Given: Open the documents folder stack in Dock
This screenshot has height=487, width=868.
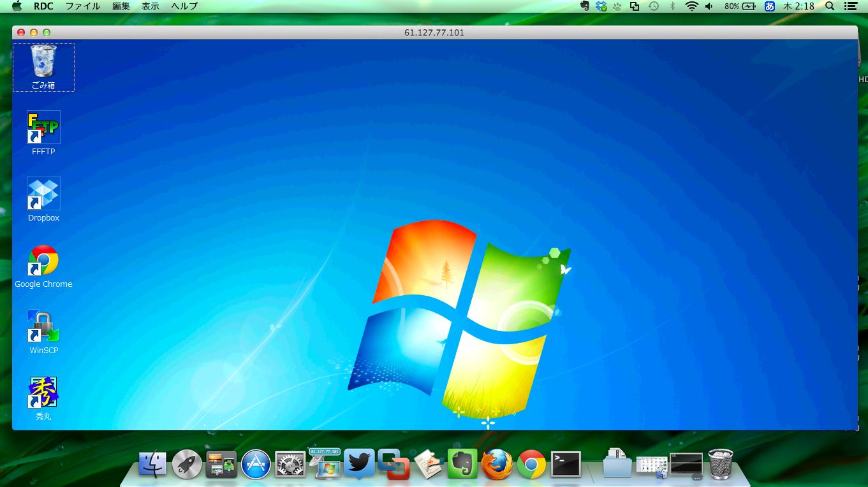Looking at the screenshot, I should tap(617, 463).
